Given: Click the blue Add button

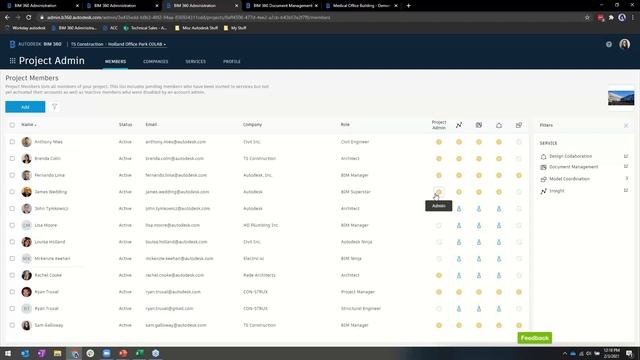Looking at the screenshot, I should [x=25, y=107].
